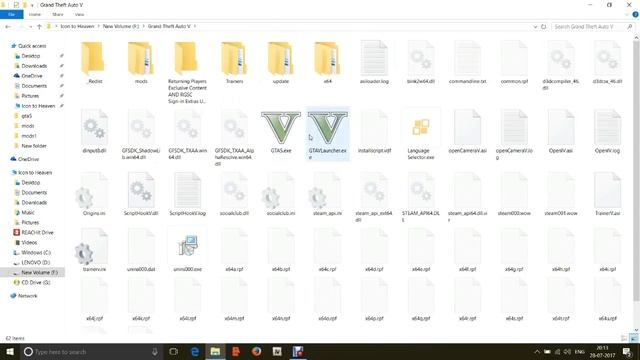Open the View ribbon tab
Screen dimensions: 640x360
(79, 14)
